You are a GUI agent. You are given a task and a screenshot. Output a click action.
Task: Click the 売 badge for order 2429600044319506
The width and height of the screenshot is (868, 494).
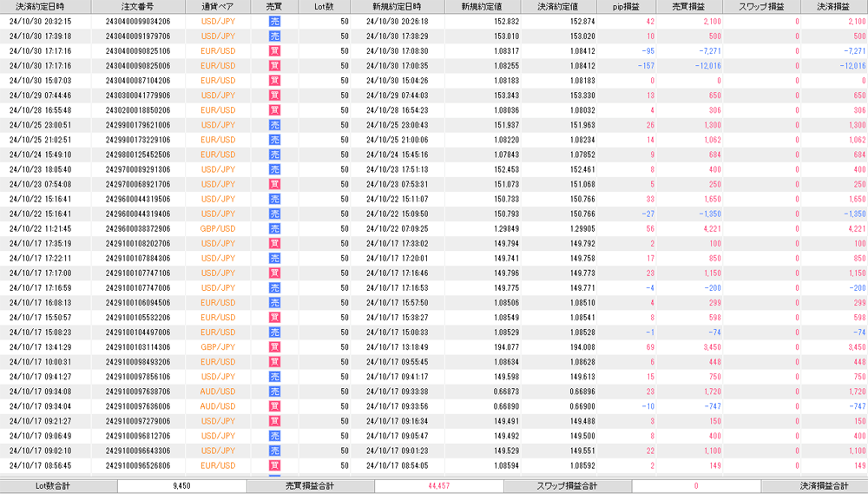274,200
